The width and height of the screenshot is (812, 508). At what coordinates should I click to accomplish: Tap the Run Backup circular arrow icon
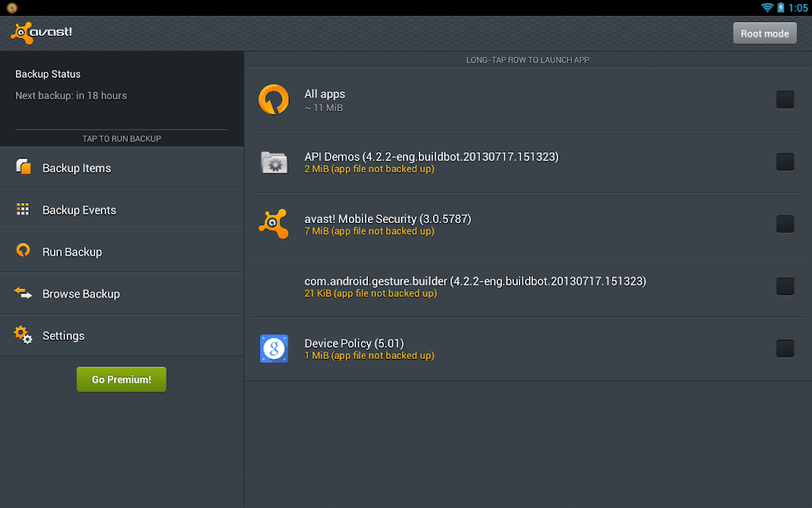point(23,250)
